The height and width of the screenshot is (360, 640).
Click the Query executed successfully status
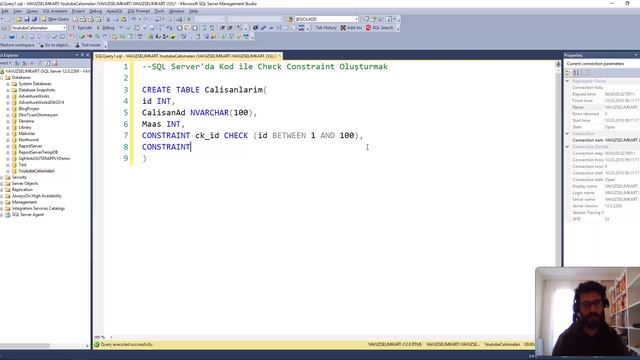click(127, 344)
